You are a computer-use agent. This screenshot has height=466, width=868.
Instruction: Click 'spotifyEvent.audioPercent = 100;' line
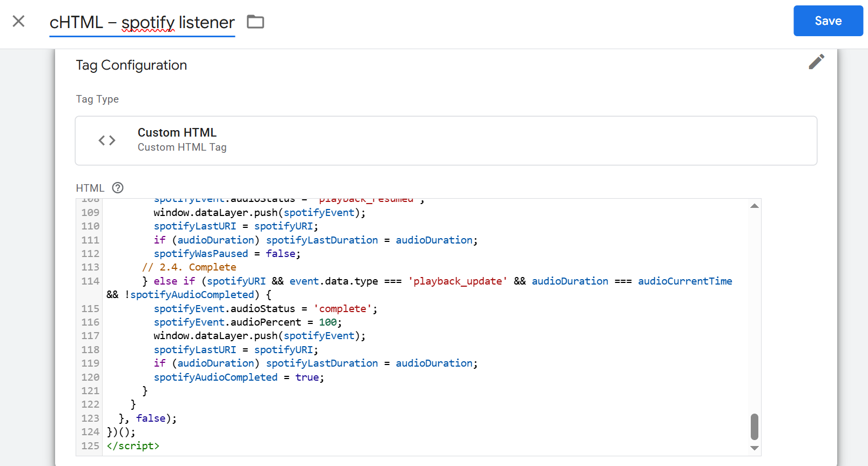[247, 322]
